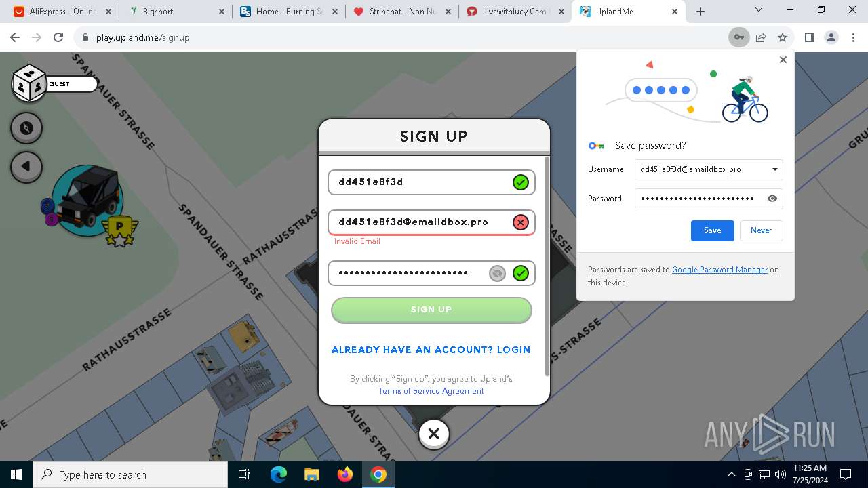Close the Save password popup
This screenshot has height=488, width=868.
point(783,60)
